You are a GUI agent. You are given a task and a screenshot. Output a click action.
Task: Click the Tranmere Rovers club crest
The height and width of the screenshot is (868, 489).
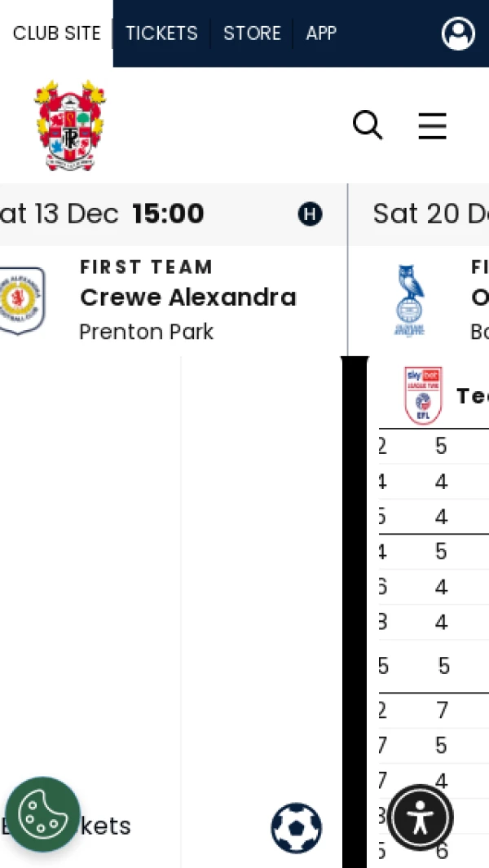pos(70,125)
